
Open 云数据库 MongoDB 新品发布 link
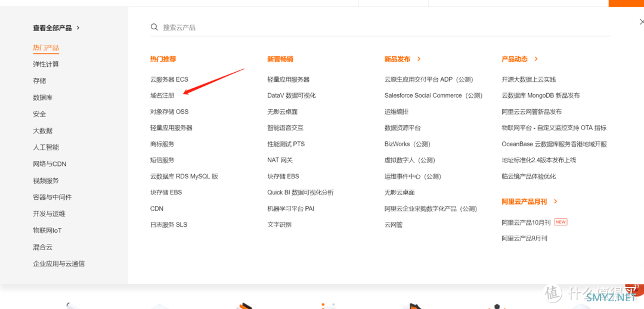point(540,95)
